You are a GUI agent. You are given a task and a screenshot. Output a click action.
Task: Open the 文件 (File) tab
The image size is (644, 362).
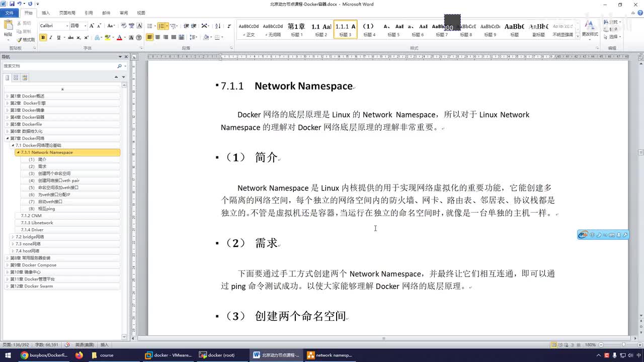9,13
